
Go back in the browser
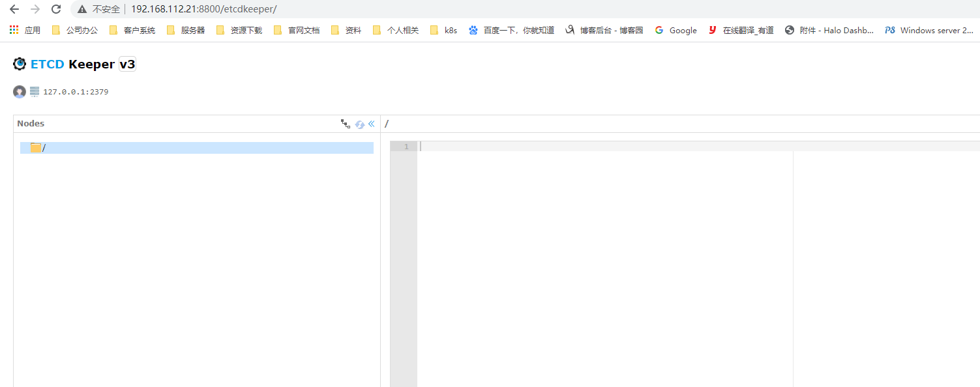(x=14, y=9)
